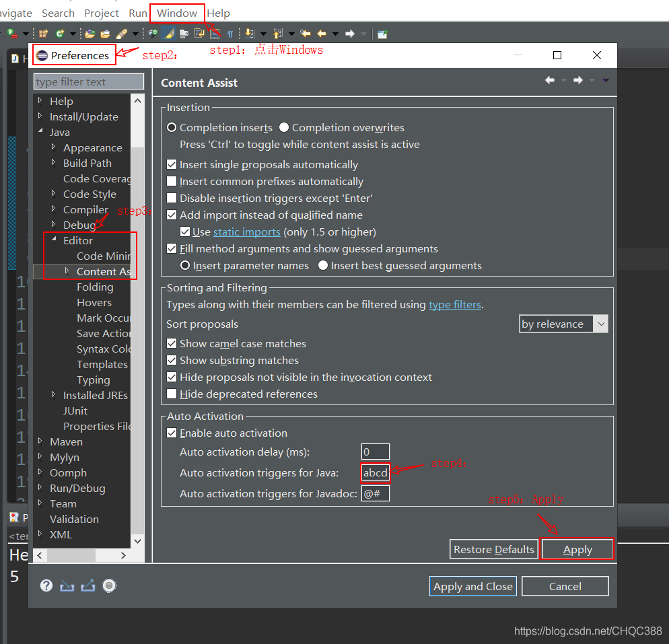This screenshot has height=644, width=669.
Task: Click the type filter text field
Action: pos(89,81)
